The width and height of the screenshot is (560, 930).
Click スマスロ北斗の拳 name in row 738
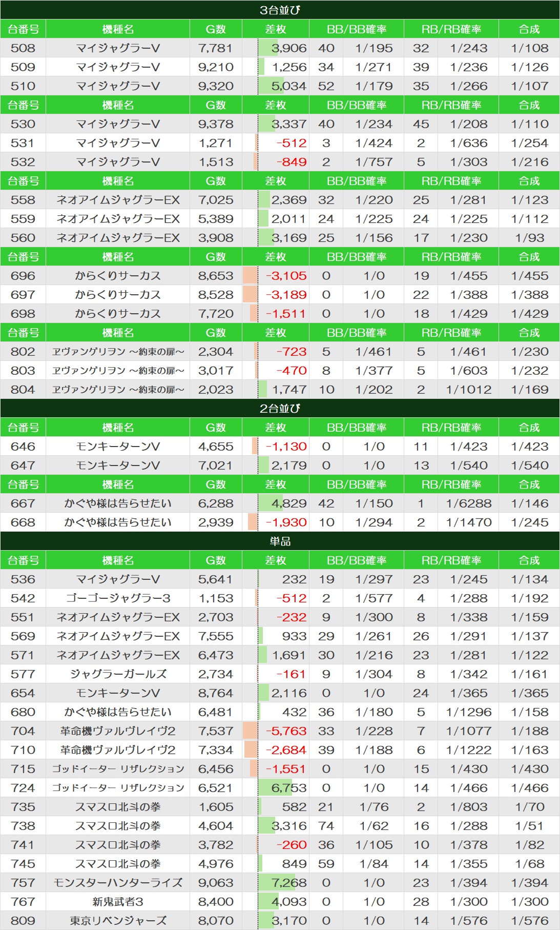click(118, 826)
